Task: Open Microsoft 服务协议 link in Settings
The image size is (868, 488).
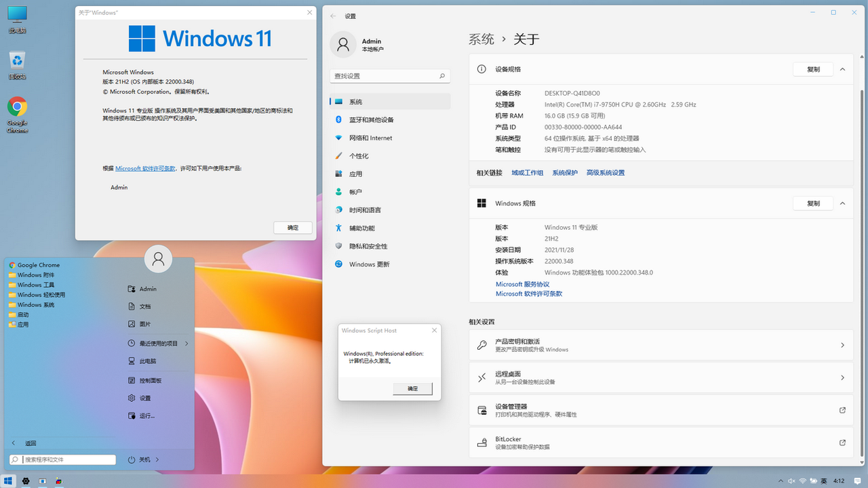Action: click(523, 285)
